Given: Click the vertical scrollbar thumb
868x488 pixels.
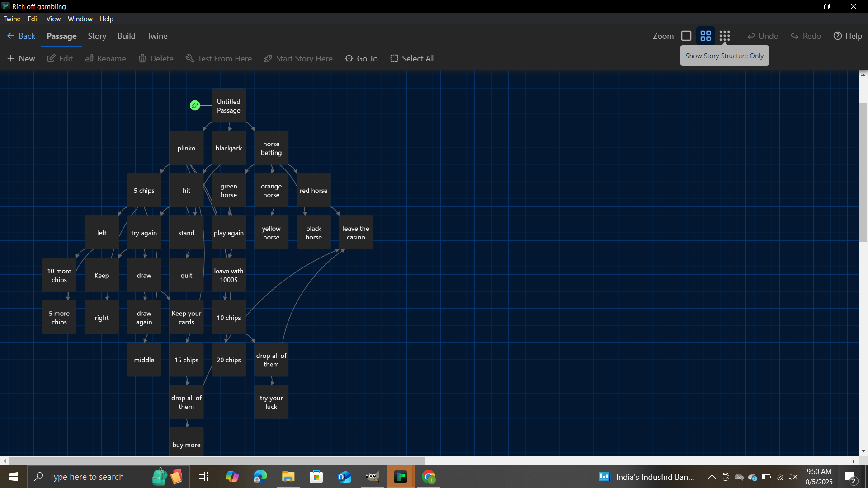Looking at the screenshot, I should (x=863, y=172).
